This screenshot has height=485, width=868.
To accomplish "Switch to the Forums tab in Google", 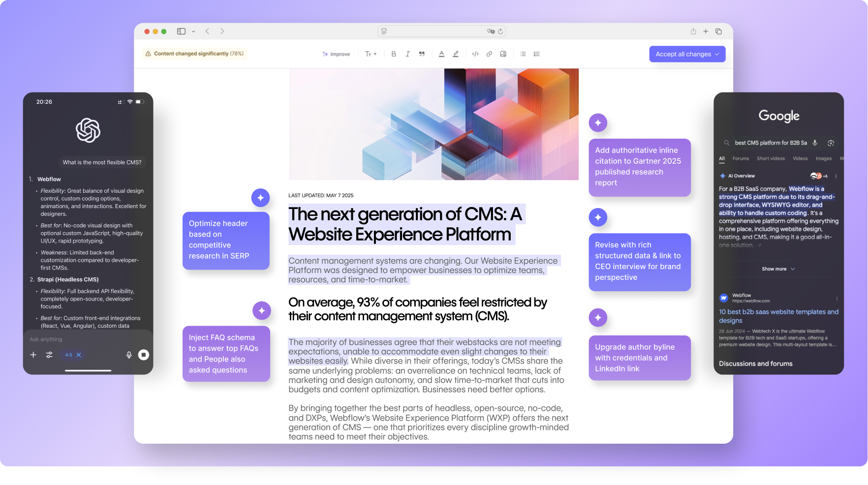I will click(x=741, y=158).
